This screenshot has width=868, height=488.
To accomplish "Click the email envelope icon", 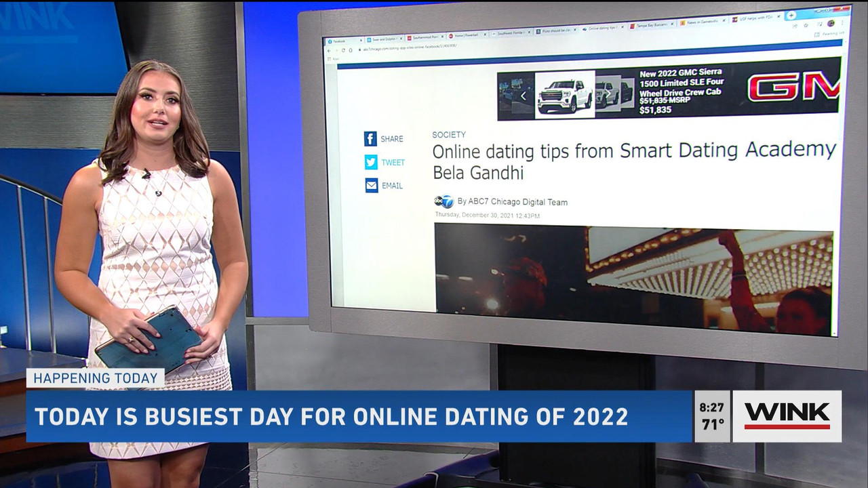I will pos(372,185).
